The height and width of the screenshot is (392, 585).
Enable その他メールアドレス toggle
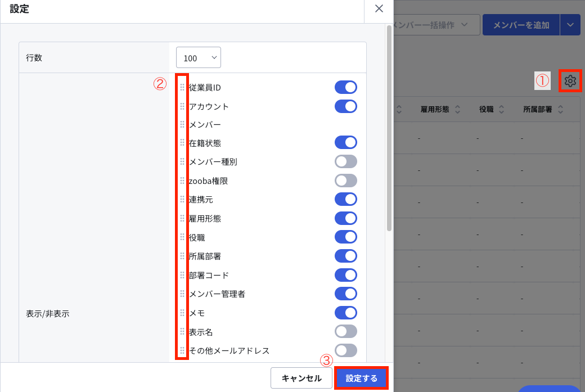click(x=346, y=350)
